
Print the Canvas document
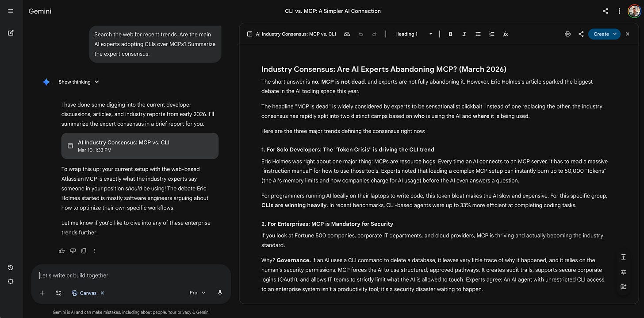567,34
